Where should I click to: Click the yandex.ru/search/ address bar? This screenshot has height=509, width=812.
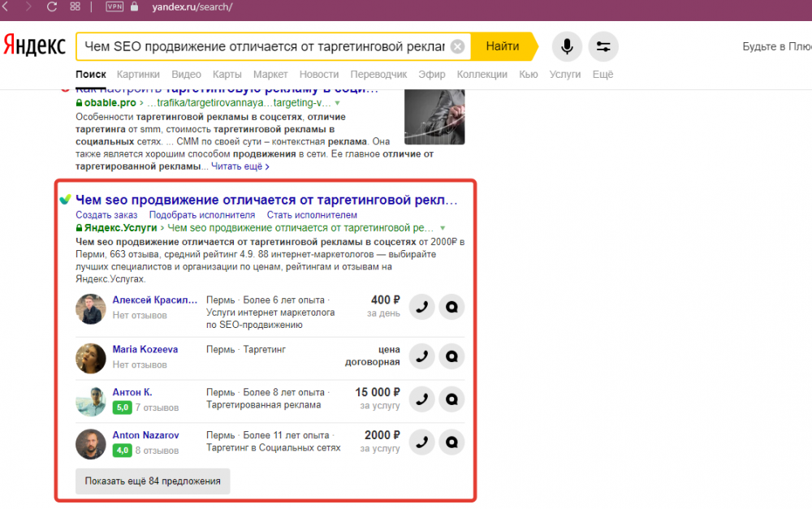click(x=192, y=7)
